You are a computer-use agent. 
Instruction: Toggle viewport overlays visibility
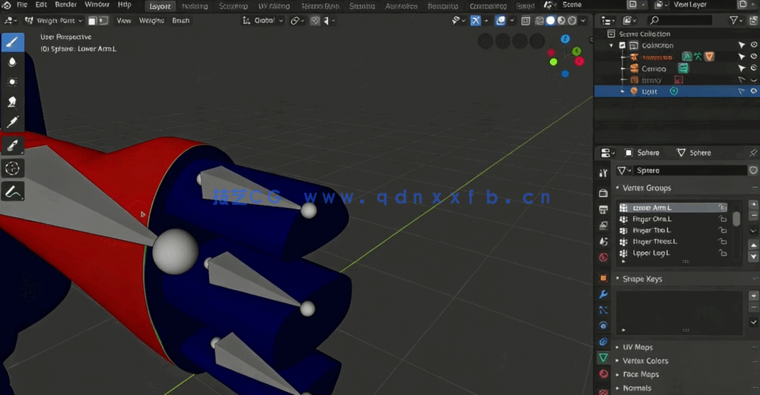[x=500, y=21]
